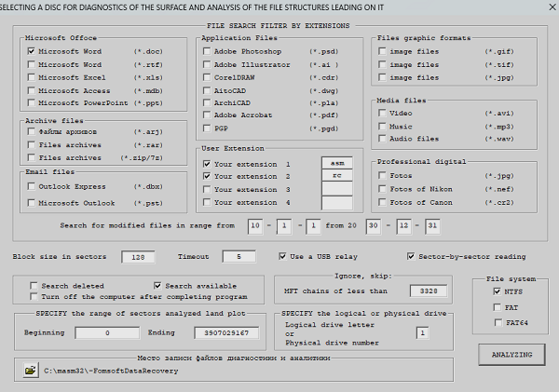Uncheck Microsoft Word (*.doc) checkbox
559x392 pixels.
pos(32,51)
